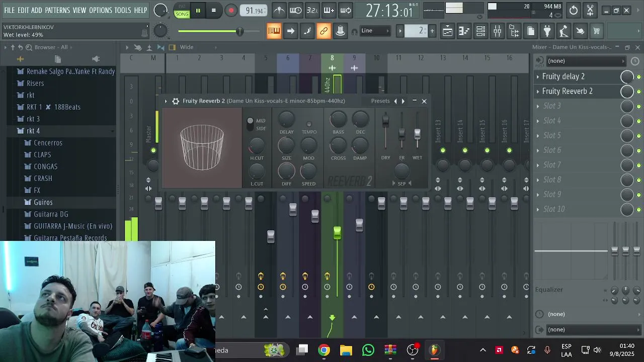This screenshot has width=644, height=362.
Task: Toggle note/clip grouping icon
Action: click(x=307, y=31)
